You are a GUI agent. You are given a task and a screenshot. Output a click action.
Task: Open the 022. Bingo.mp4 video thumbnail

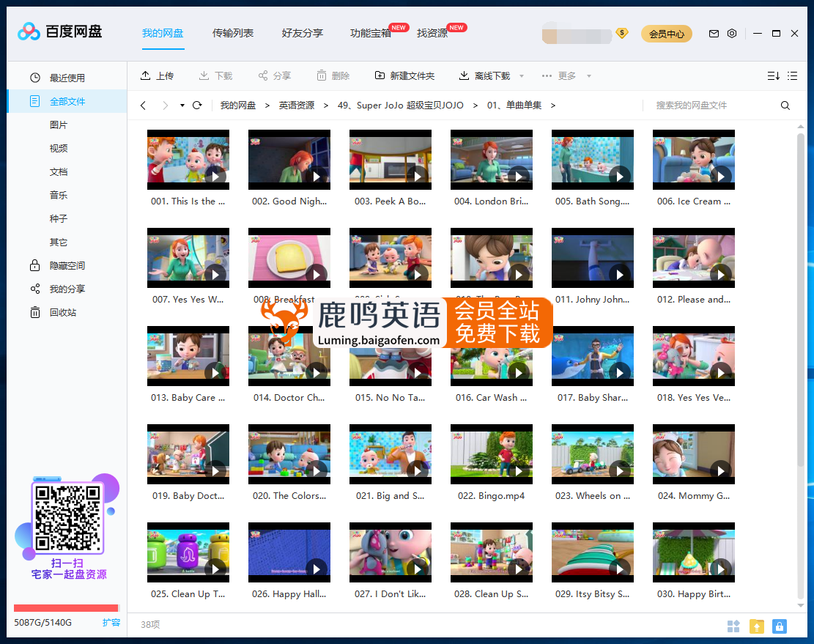point(491,454)
